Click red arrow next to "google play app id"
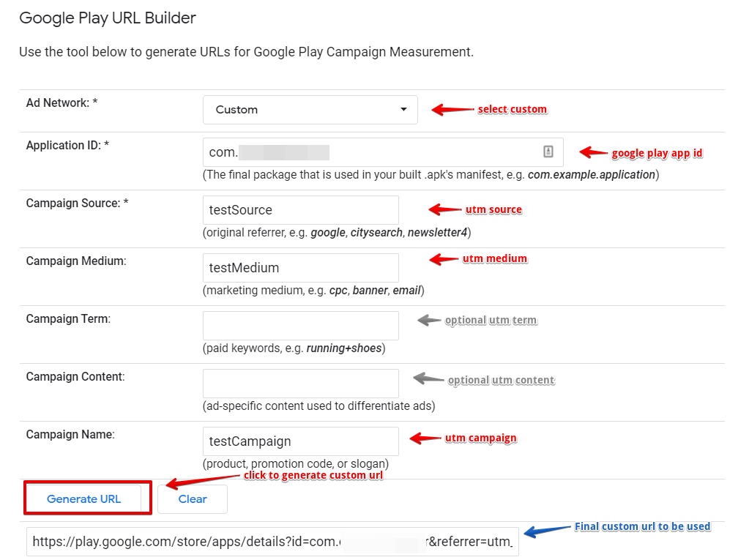This screenshot has height=560, width=738. point(594,152)
